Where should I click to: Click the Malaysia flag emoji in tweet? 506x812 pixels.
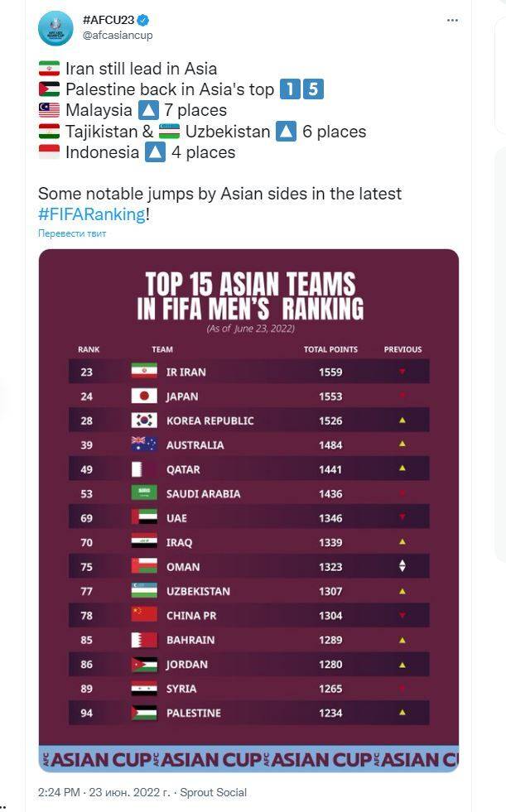point(49,110)
